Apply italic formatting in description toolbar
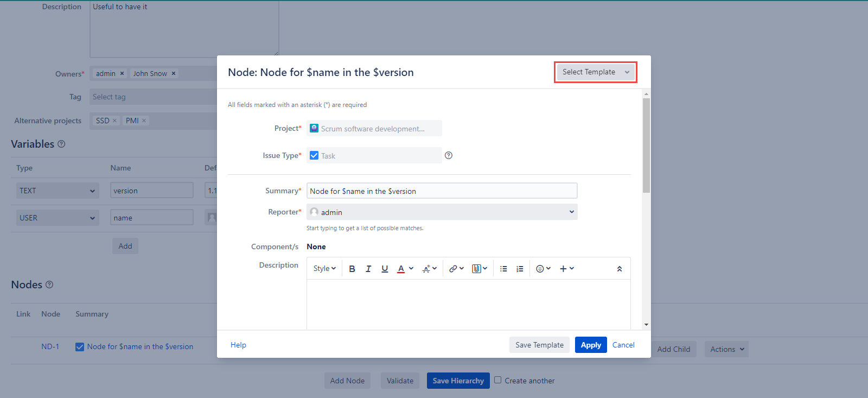This screenshot has height=398, width=868. [x=368, y=269]
